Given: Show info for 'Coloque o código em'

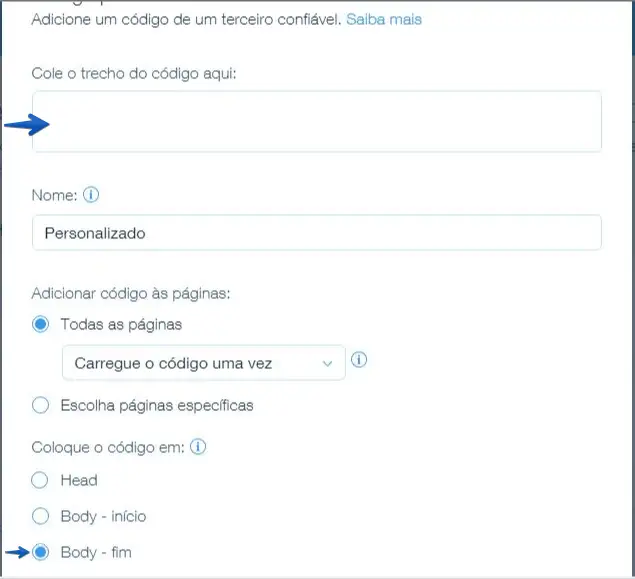Looking at the screenshot, I should (198, 447).
